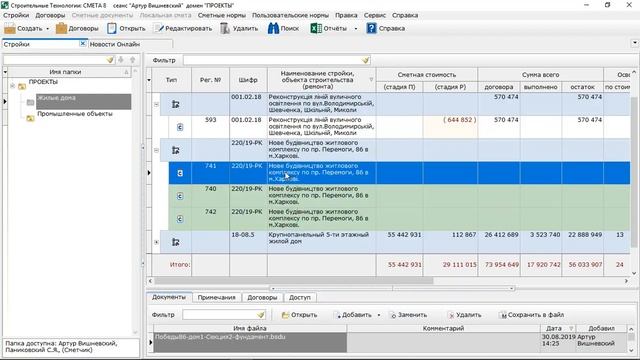Click Открыть in the documents panel

[299, 315]
